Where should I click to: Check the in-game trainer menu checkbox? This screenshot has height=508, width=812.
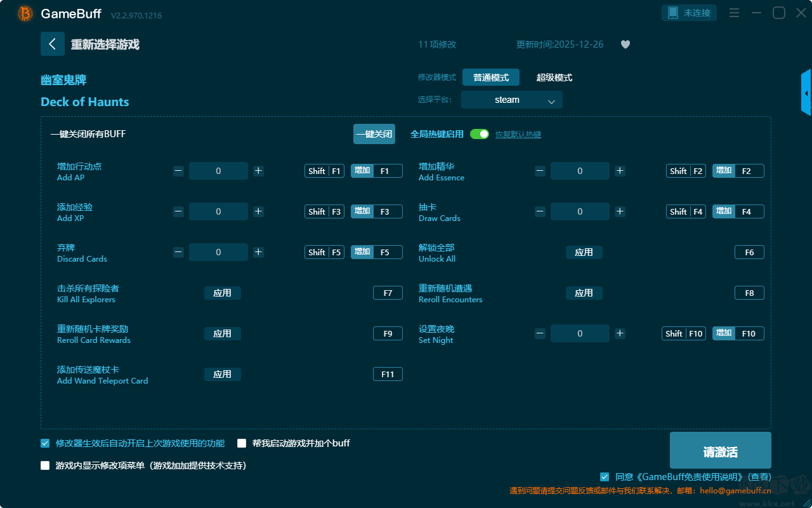[x=45, y=465]
